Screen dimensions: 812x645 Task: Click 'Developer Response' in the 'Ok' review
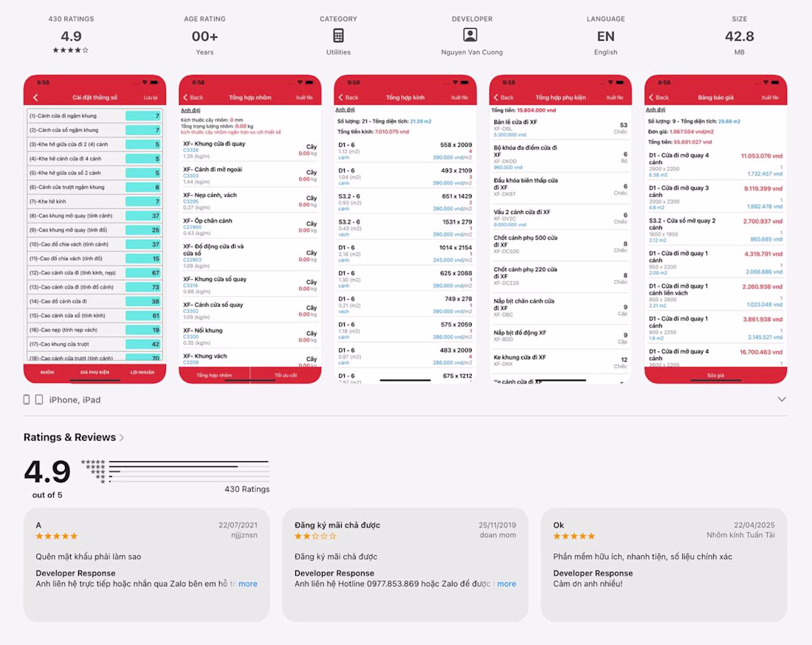(x=593, y=573)
